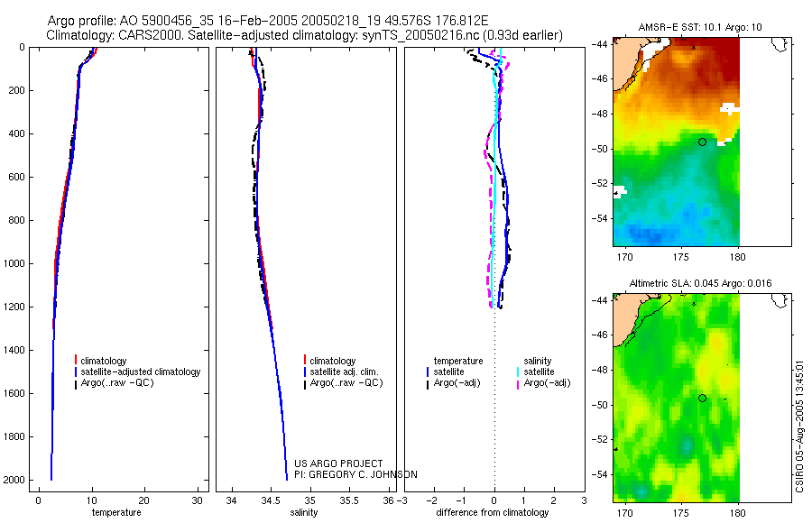This screenshot has width=812, height=523.
Task: Click PI: GREGORY C. JOHNSON text
Action: (x=355, y=474)
